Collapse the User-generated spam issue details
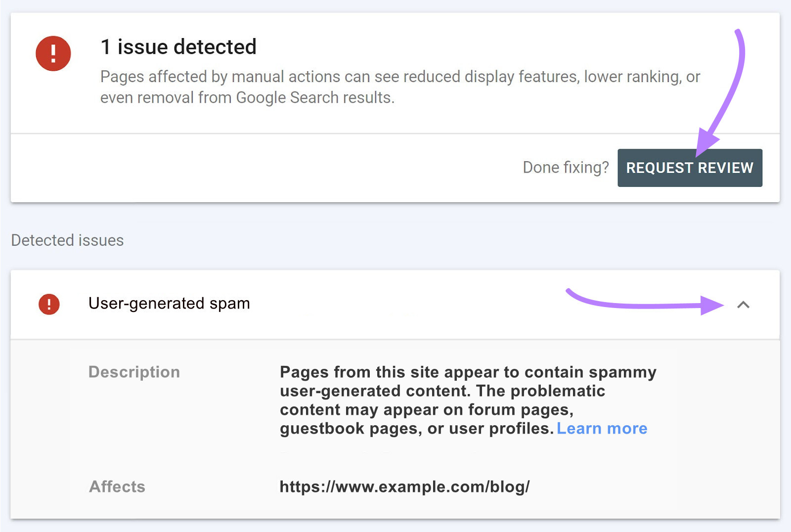Screen dimensions: 791x532 (743, 305)
